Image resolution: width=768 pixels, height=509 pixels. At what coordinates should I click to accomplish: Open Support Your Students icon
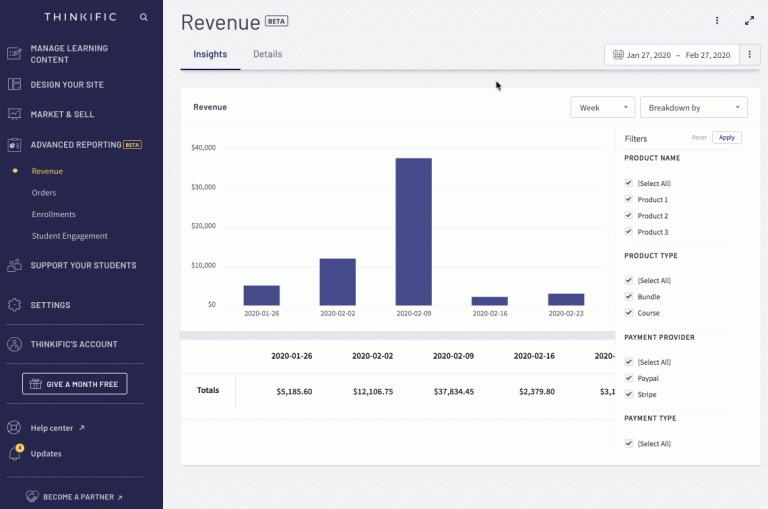tap(14, 265)
